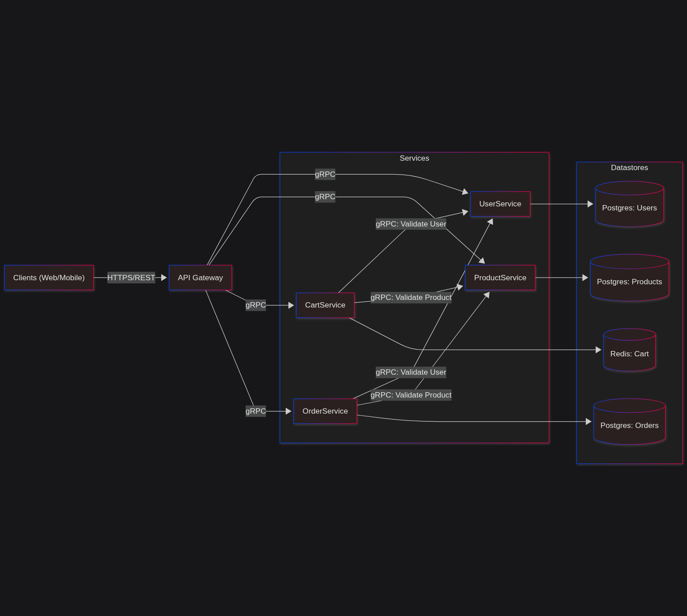This screenshot has height=616, width=687.
Task: Open the CartService node
Action: coord(325,305)
